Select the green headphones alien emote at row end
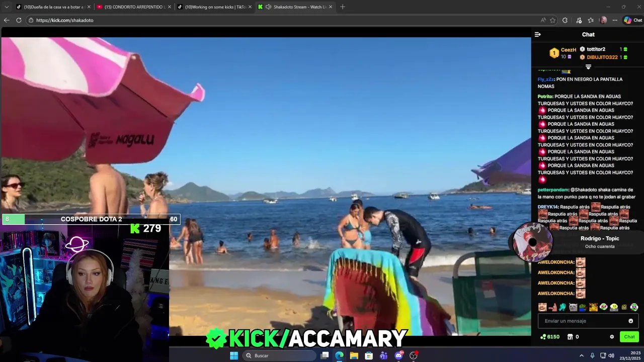Viewport: 644px width, 362px height. (634, 307)
